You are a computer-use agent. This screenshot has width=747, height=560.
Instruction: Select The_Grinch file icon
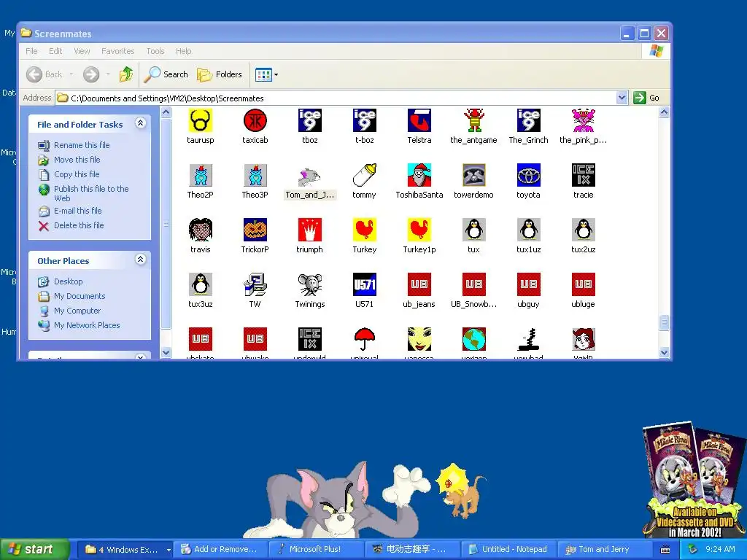(x=528, y=120)
